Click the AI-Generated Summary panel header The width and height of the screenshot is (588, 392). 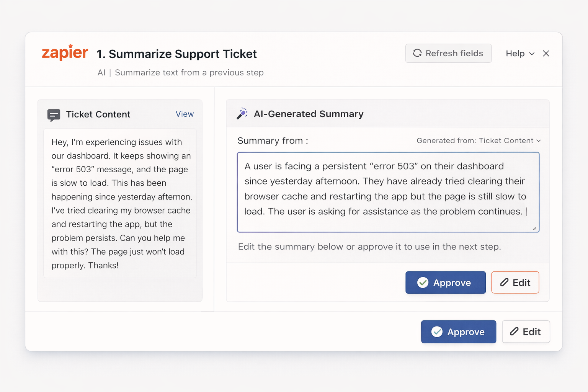tap(388, 114)
